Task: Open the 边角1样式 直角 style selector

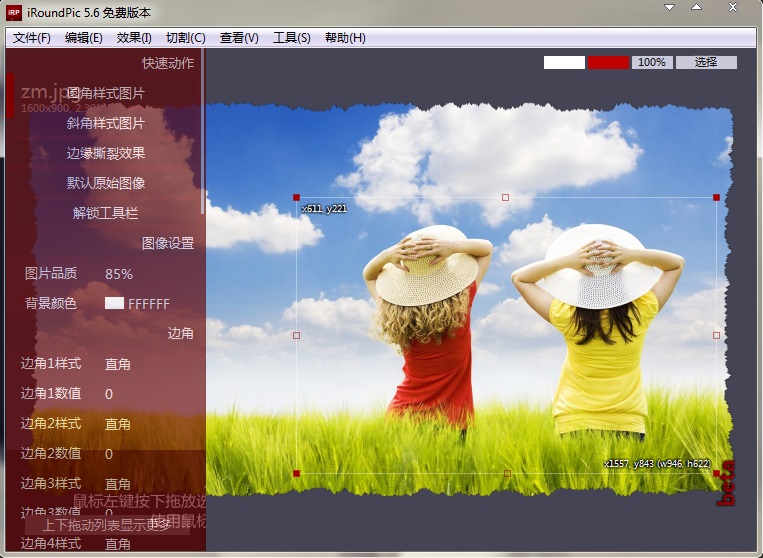Action: pyautogui.click(x=118, y=364)
